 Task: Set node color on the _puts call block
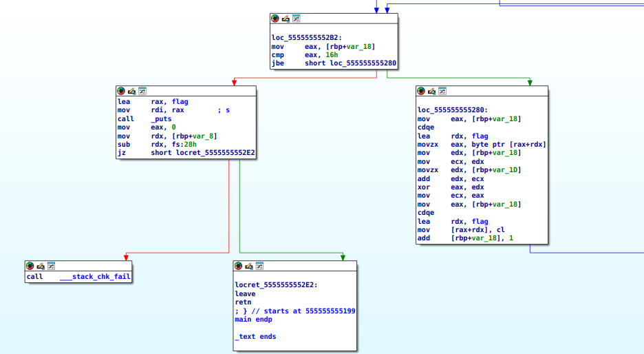click(x=121, y=91)
